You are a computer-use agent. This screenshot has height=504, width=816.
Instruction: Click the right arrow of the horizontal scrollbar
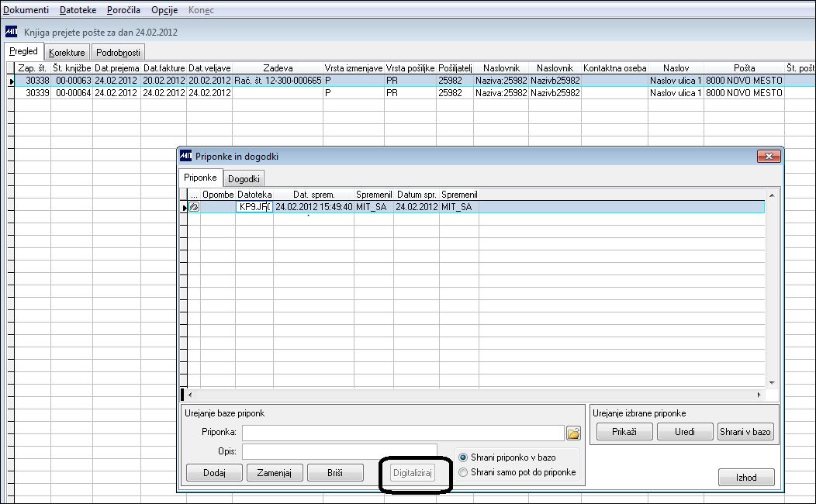(x=759, y=395)
